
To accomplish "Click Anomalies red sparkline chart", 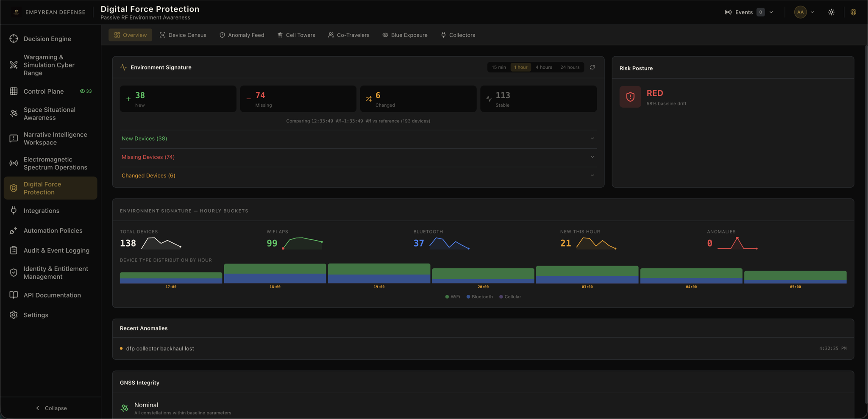I will tap(737, 243).
